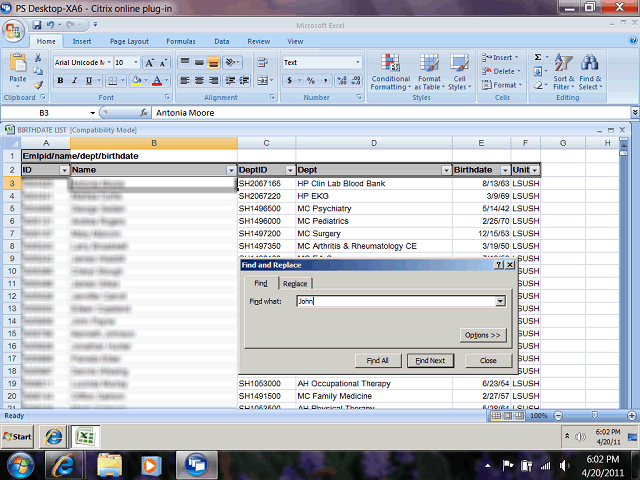Open the Birthdate column filter dropdown

[505, 171]
